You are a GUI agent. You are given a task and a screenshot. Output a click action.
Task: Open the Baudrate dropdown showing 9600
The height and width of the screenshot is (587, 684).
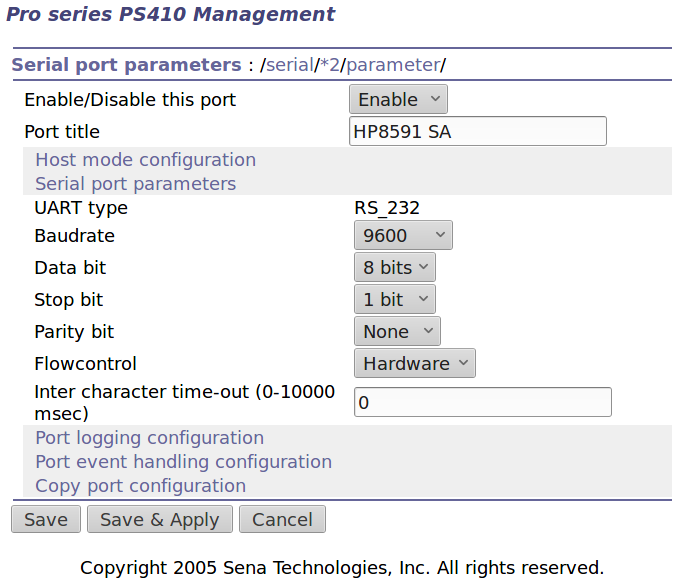coord(403,236)
